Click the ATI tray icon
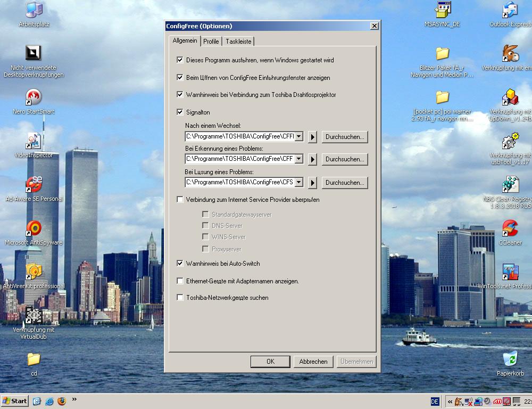Viewport: 532px width, 409px height. pos(497,402)
